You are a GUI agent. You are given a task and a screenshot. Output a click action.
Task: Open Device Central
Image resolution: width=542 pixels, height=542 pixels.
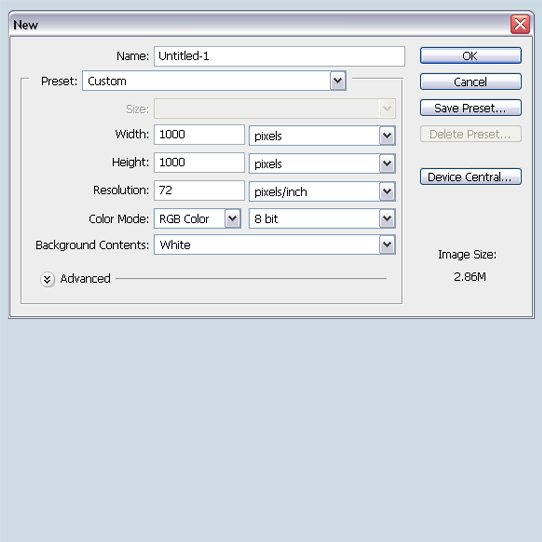[470, 177]
